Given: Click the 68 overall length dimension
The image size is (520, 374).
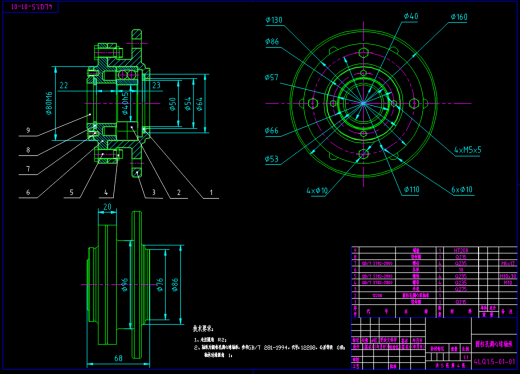Looking at the screenshot, I should [x=118, y=358].
